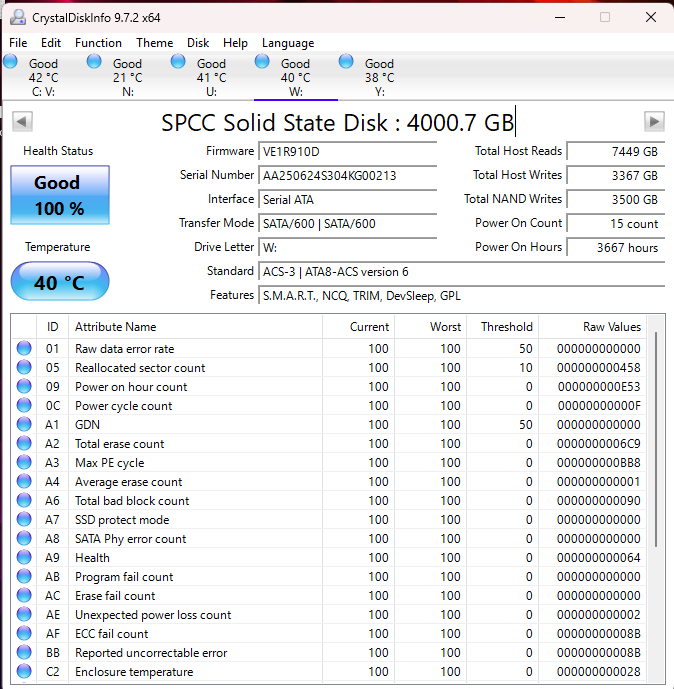Click status orb for Reallocated sector count
Image resolution: width=674 pixels, height=689 pixels.
(x=24, y=368)
